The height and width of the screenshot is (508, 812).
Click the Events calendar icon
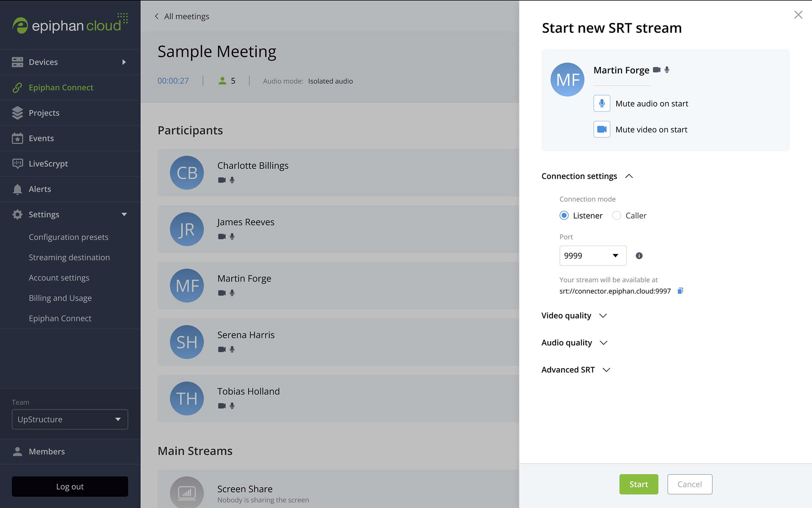tap(17, 138)
